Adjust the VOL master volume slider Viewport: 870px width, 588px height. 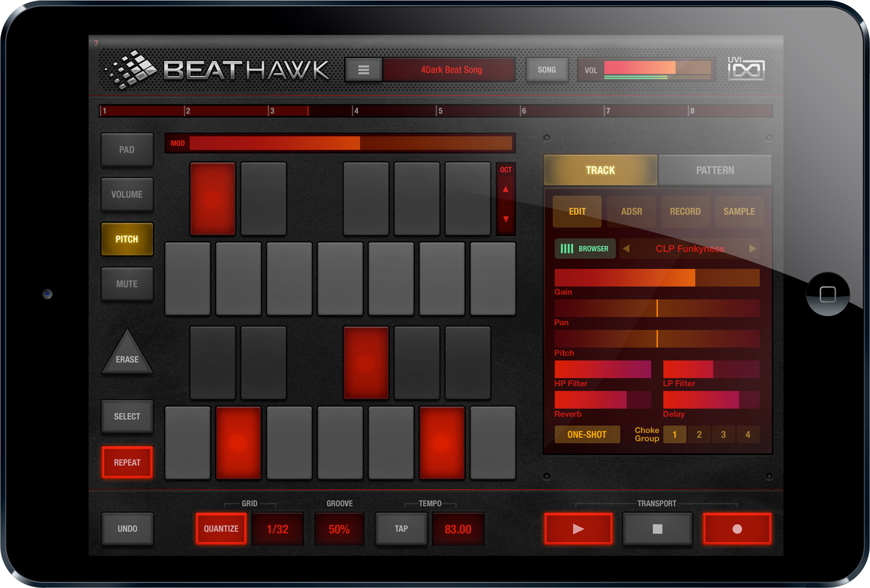tap(658, 70)
